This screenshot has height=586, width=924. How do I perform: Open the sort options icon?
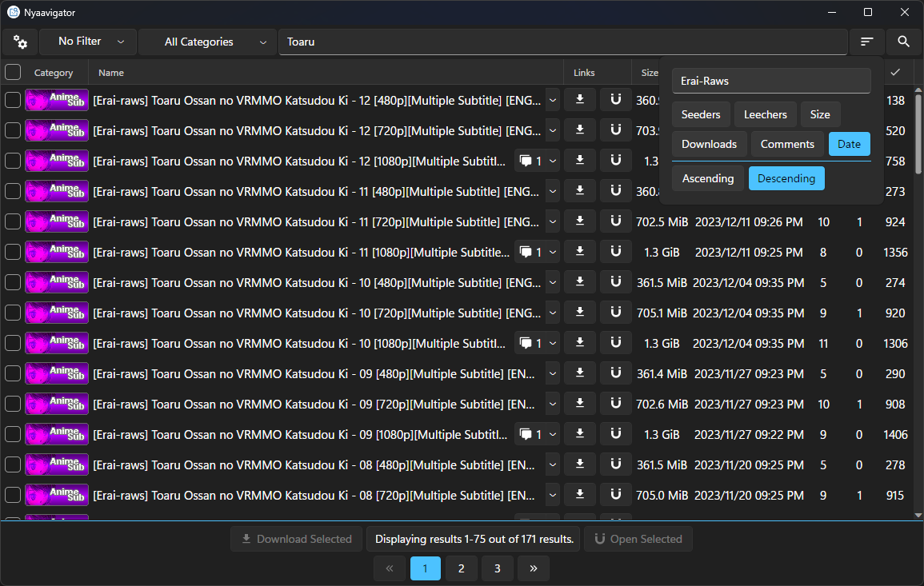[866, 42]
